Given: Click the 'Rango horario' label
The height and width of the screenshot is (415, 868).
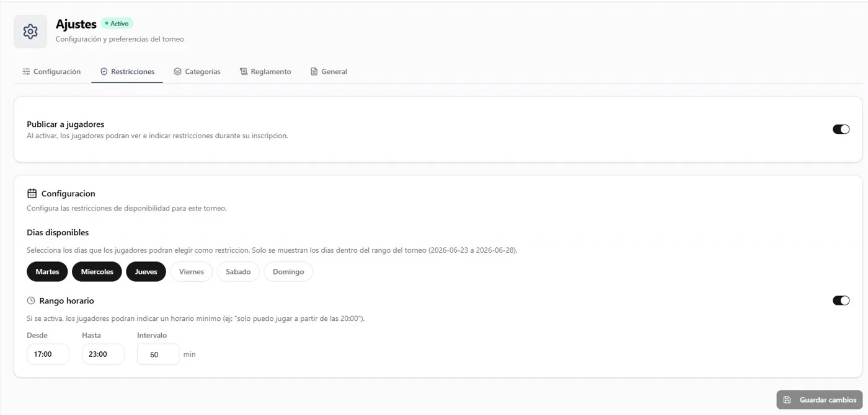Looking at the screenshot, I should pos(66,300).
